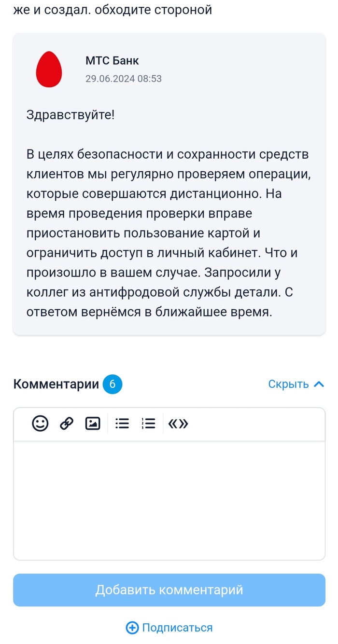
Task: Click the Скрыть link
Action: 288,384
